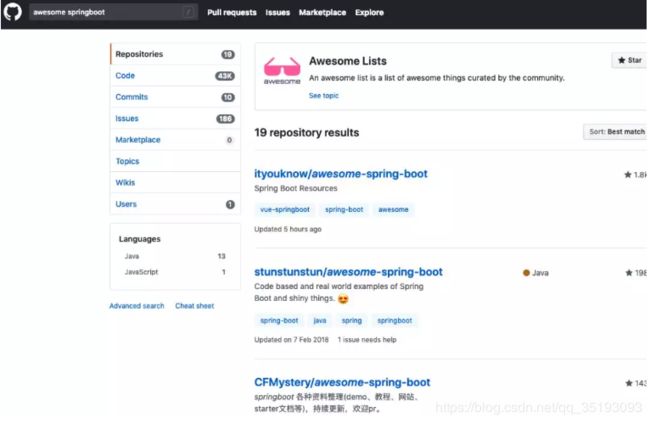Open ityouknow/awesome-spring-boot repository

coord(341,174)
